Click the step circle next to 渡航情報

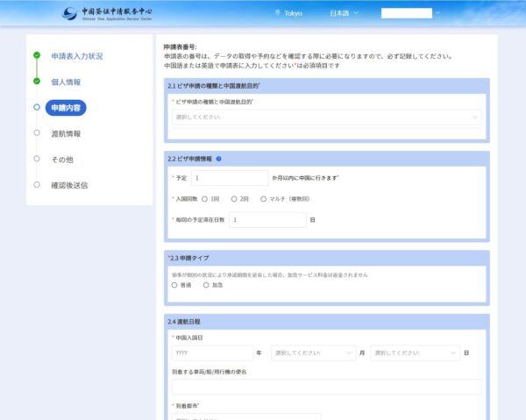tap(37, 133)
